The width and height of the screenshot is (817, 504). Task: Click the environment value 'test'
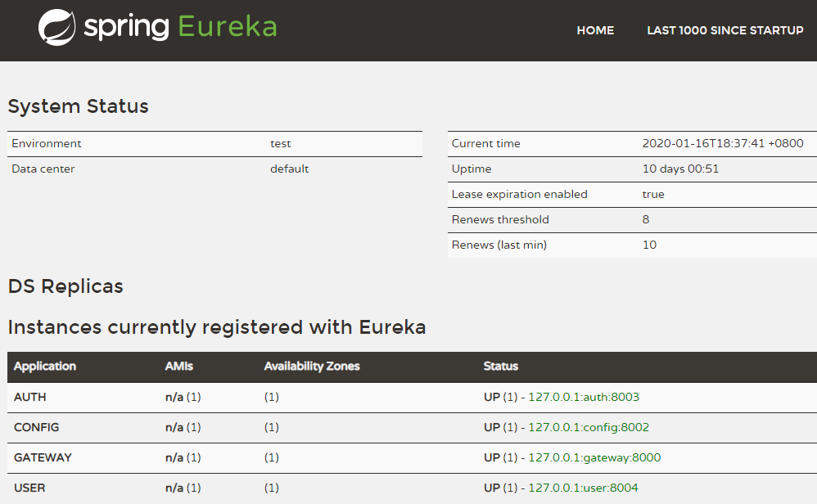tap(280, 144)
